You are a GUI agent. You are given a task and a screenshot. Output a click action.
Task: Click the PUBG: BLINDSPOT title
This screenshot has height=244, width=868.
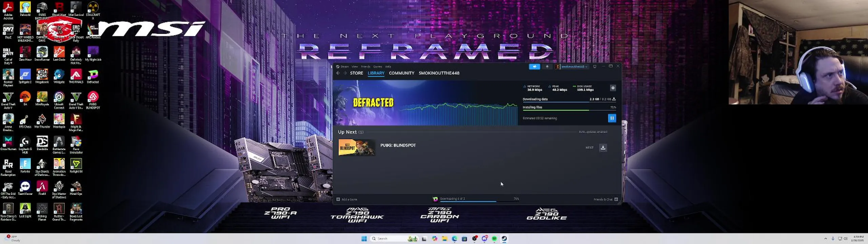point(398,145)
